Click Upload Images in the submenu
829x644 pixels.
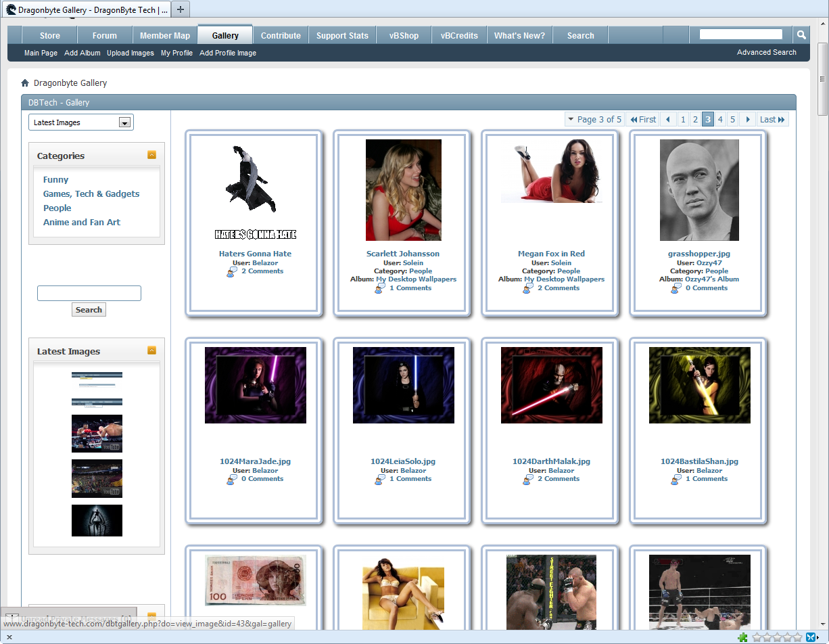[x=130, y=53]
